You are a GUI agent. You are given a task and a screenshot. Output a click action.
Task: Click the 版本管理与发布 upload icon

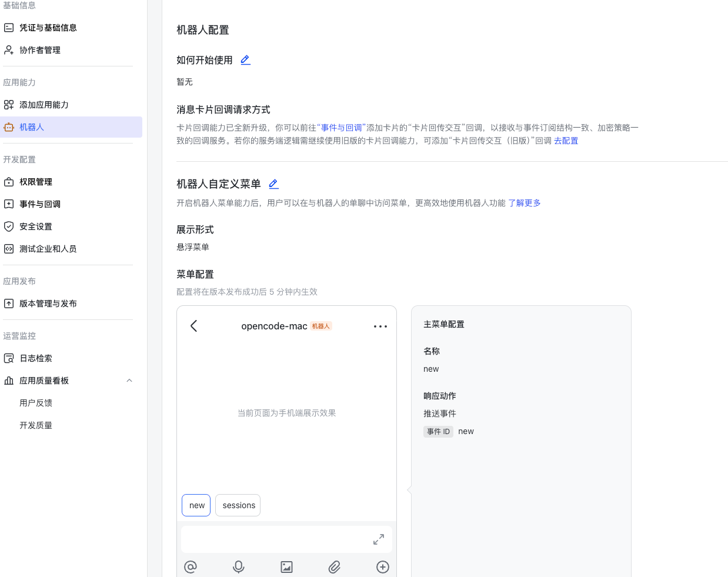coord(9,303)
